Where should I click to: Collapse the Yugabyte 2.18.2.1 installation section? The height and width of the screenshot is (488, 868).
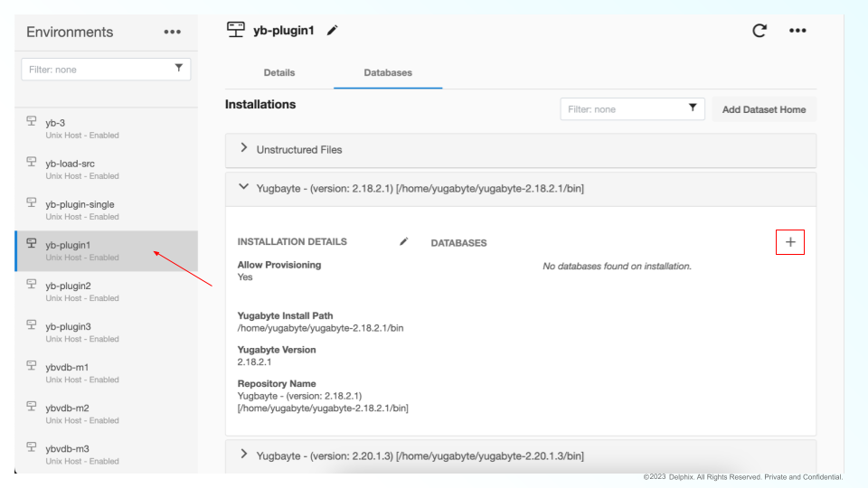[x=242, y=187]
